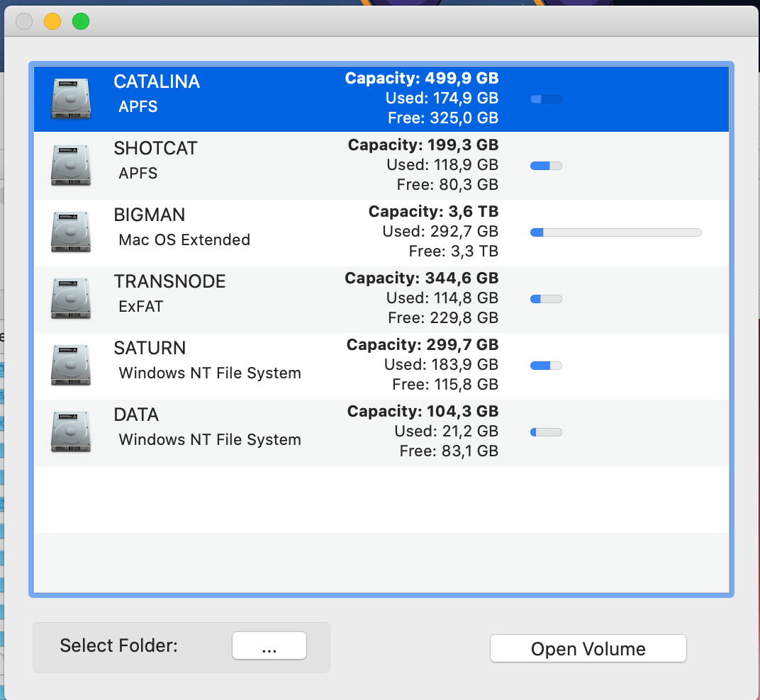This screenshot has height=700, width=760.
Task: Click DATA's 'Windows NT File System' label
Action: (x=210, y=439)
